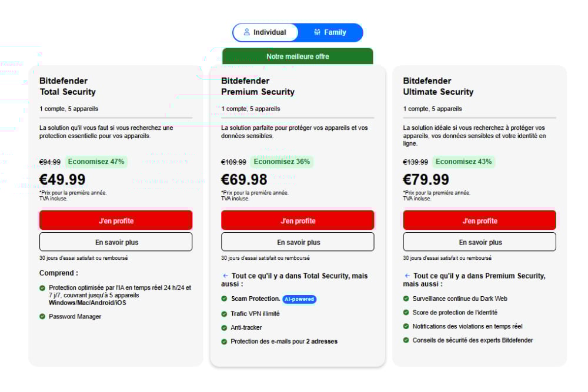Click the Notre meilleure offre green banner
Screen dimensions: 588x392
pos(298,56)
